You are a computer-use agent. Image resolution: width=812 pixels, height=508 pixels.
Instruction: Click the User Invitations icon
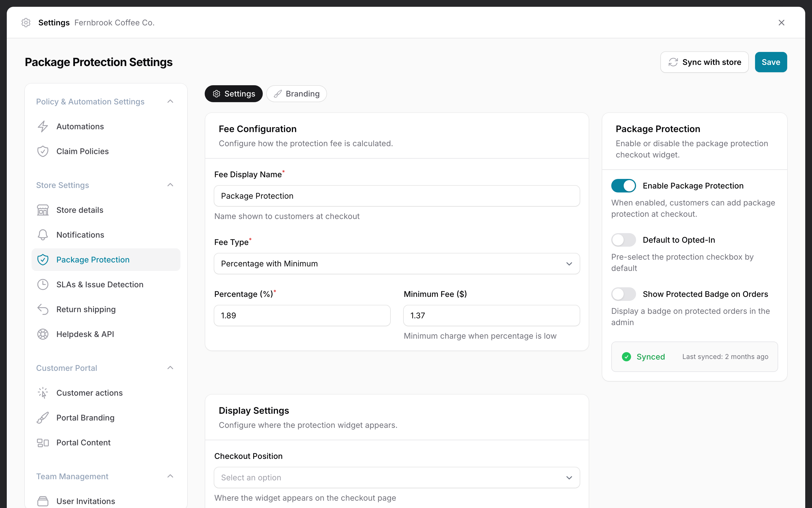(43, 501)
